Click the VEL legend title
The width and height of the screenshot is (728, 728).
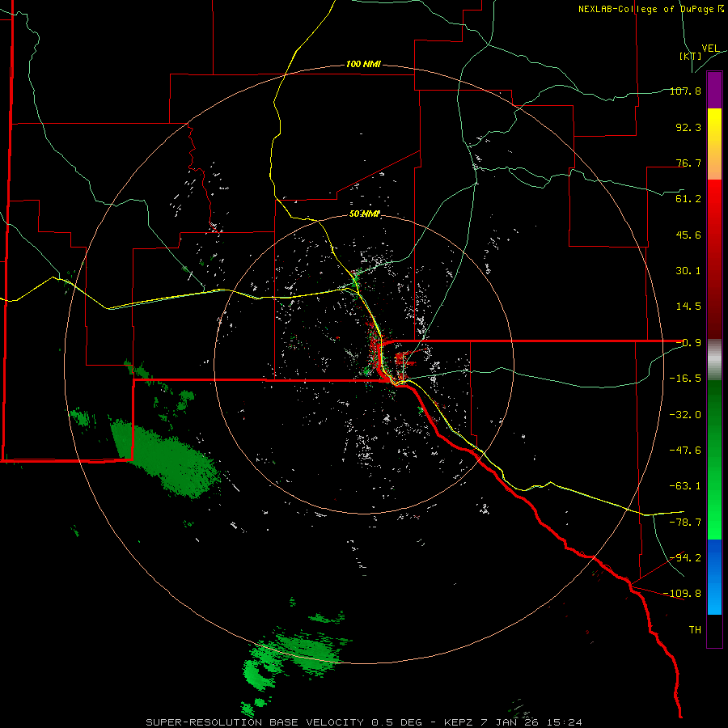[x=710, y=49]
